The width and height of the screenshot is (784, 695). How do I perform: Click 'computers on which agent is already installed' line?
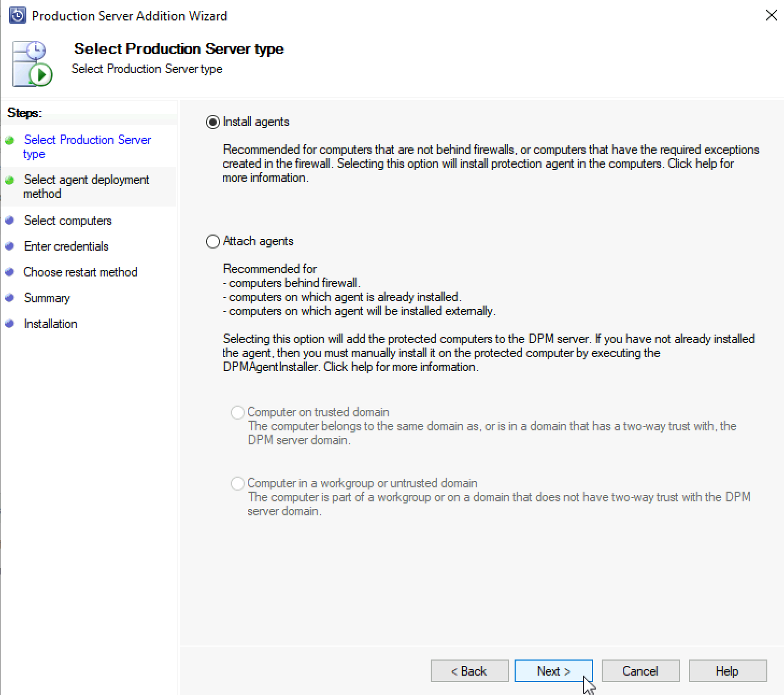click(x=342, y=297)
